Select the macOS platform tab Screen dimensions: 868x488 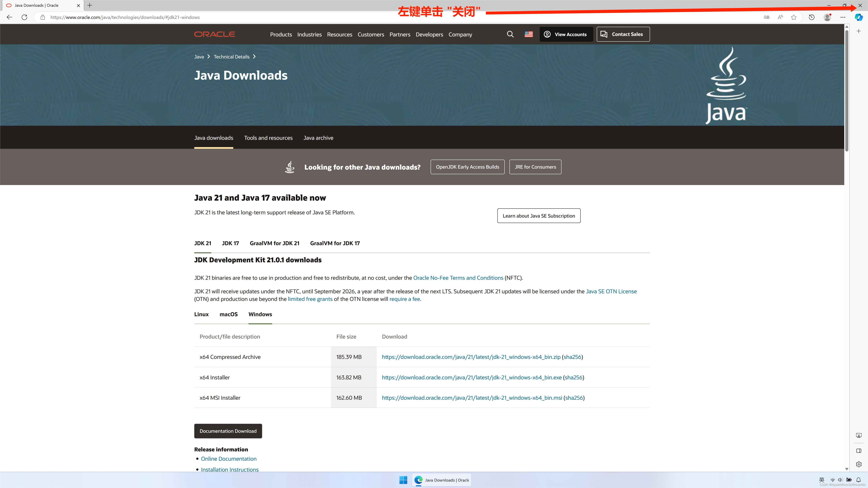(229, 314)
